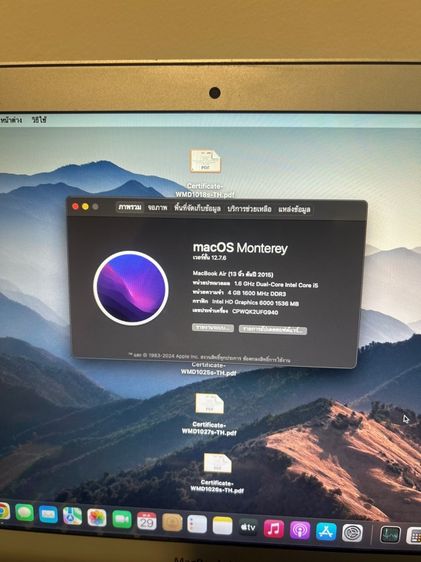Launch Photos from the dock
The image size is (421, 562).
(x=97, y=518)
